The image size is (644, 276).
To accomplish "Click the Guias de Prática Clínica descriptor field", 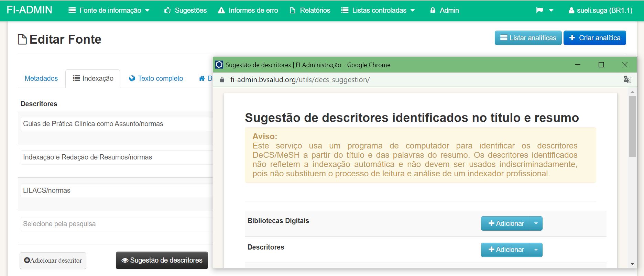I will (117, 124).
